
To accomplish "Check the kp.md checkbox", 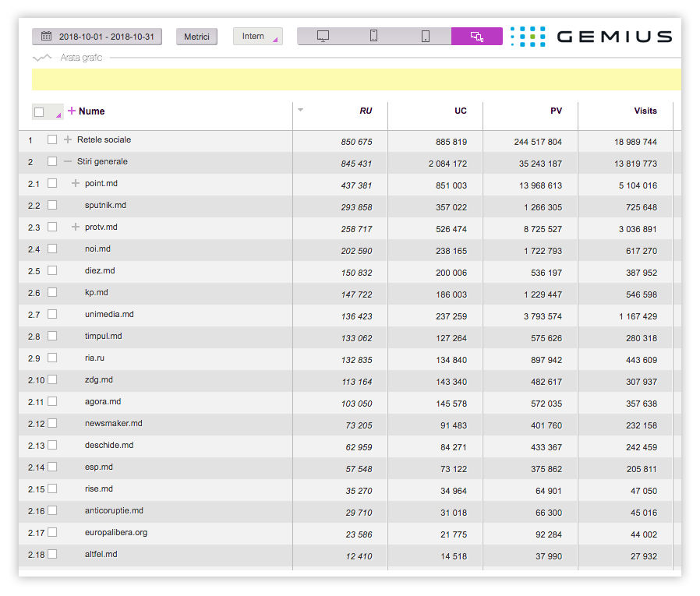I will click(x=52, y=293).
